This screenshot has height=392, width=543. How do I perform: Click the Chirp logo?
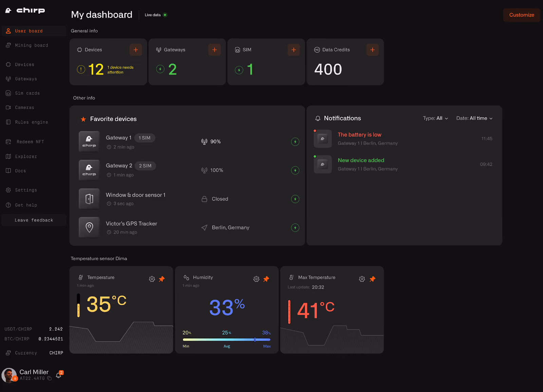pos(25,11)
